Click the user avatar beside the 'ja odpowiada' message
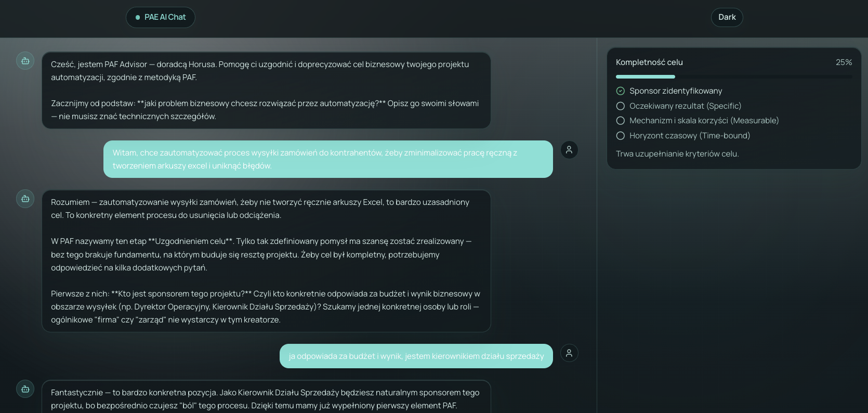Viewport: 868px width, 413px height. pos(569,353)
